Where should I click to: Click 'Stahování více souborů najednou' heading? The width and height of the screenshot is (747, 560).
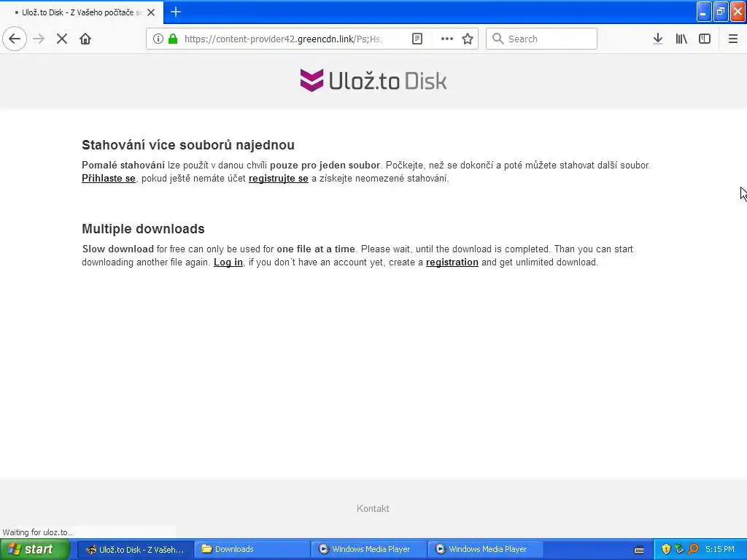188,145
